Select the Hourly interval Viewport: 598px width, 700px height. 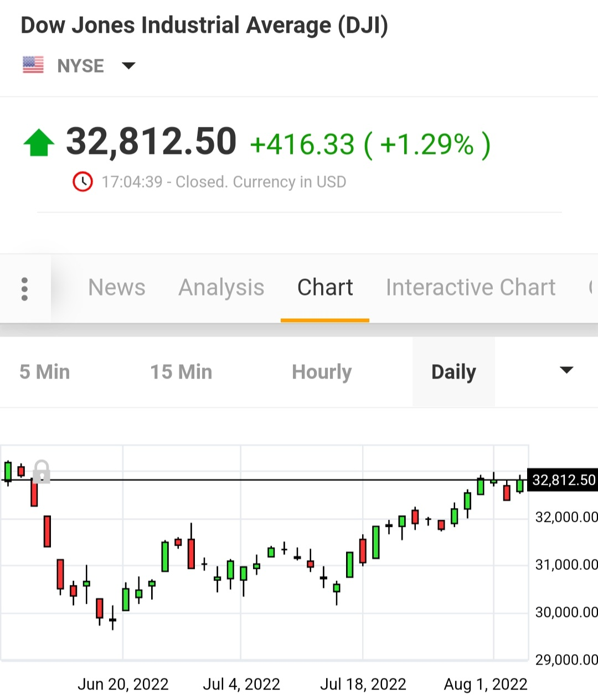coord(322,372)
